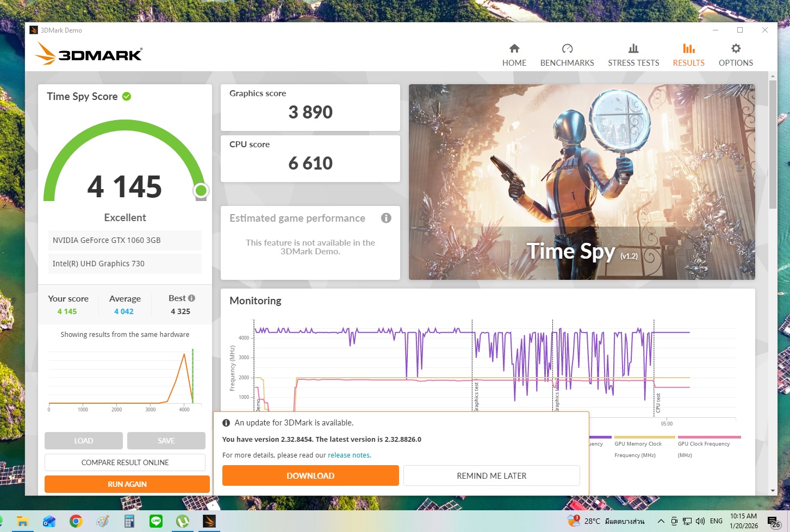Image resolution: width=790 pixels, height=532 pixels.
Task: Switch to the Benchmarks tab
Action: click(x=567, y=55)
